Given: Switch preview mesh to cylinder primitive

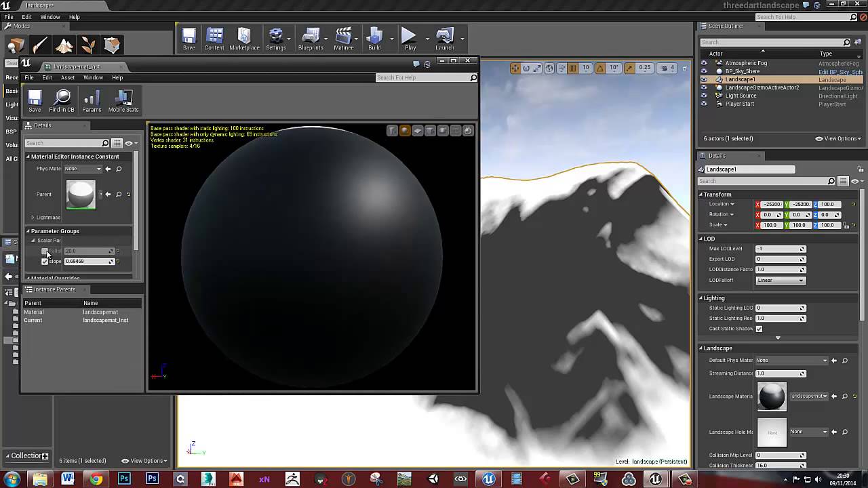Looking at the screenshot, I should [x=392, y=131].
